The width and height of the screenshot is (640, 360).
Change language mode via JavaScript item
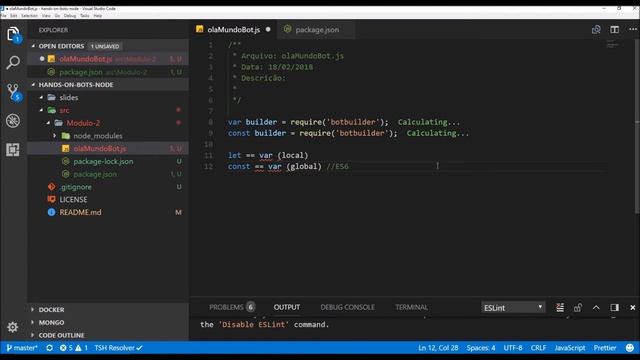pyautogui.click(x=569, y=348)
